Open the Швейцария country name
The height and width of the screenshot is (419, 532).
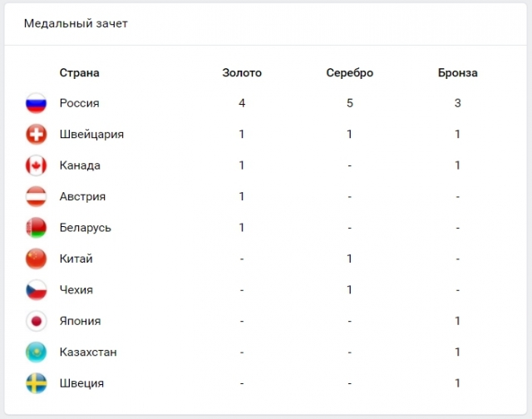[x=91, y=135]
